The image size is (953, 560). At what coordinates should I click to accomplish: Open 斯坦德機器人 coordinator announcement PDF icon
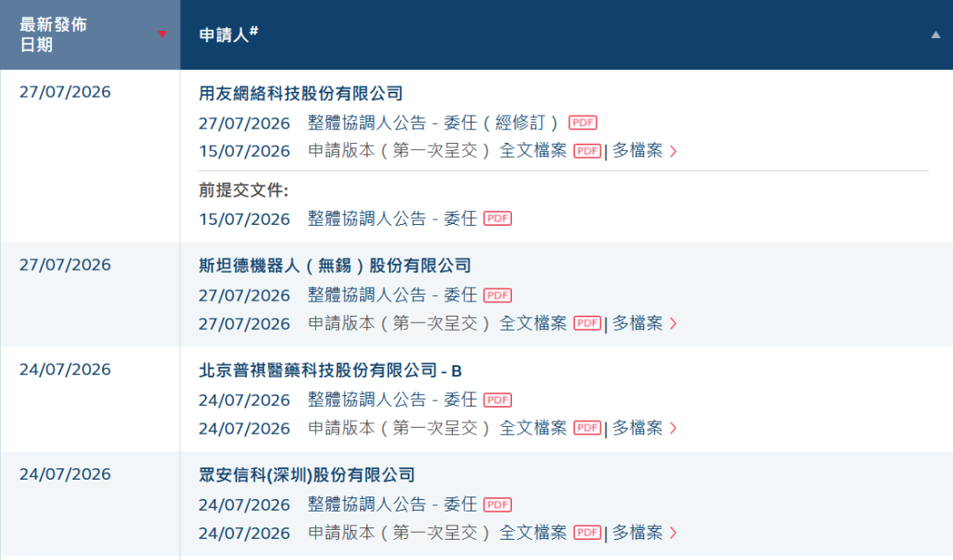click(x=497, y=295)
